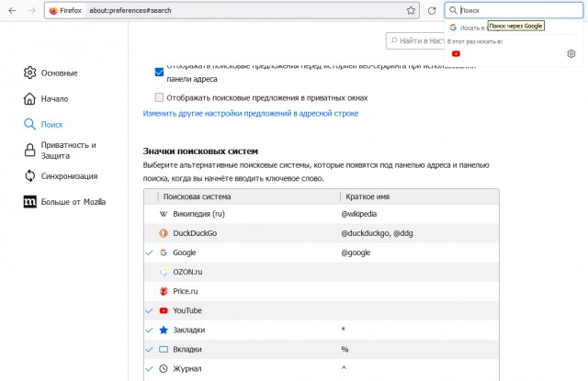
Task: Click the magnifier icon in the search bar
Action: [453, 10]
